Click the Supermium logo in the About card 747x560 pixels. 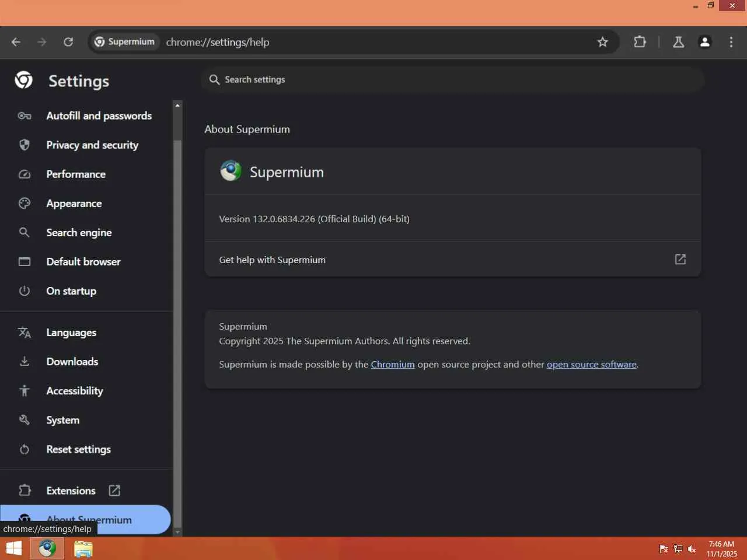pyautogui.click(x=231, y=171)
